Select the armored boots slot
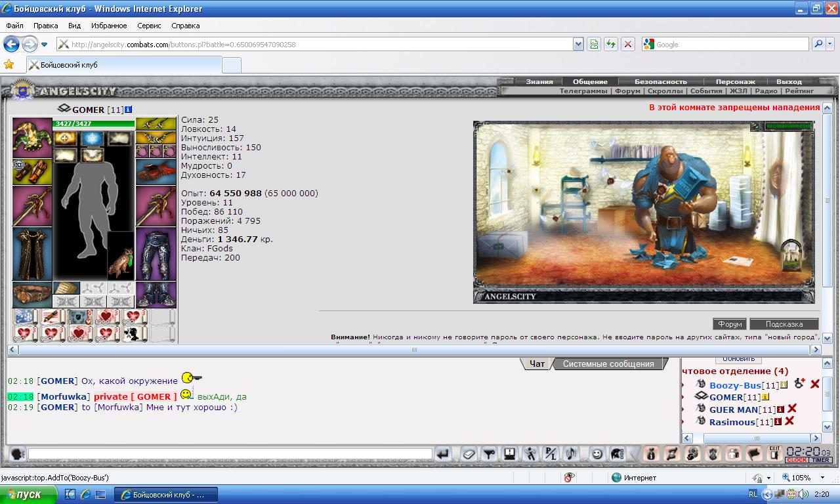 [156, 295]
